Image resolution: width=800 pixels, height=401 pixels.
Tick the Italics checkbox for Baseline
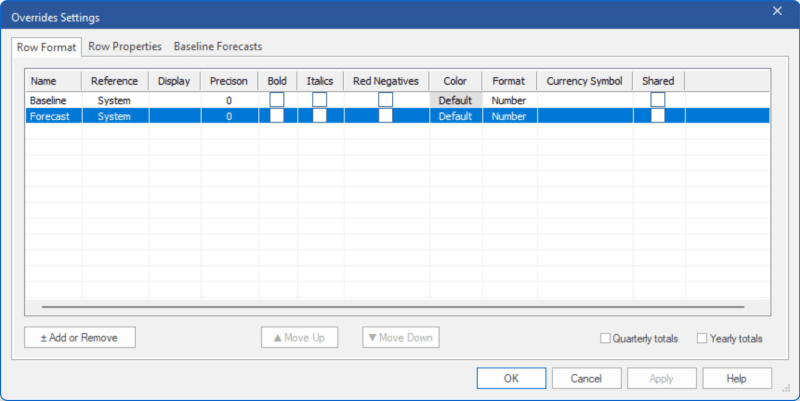[x=319, y=99]
